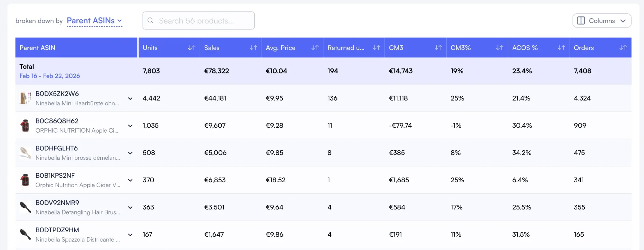Click the ACOS value 34.2%
644x250 pixels.
tap(522, 153)
